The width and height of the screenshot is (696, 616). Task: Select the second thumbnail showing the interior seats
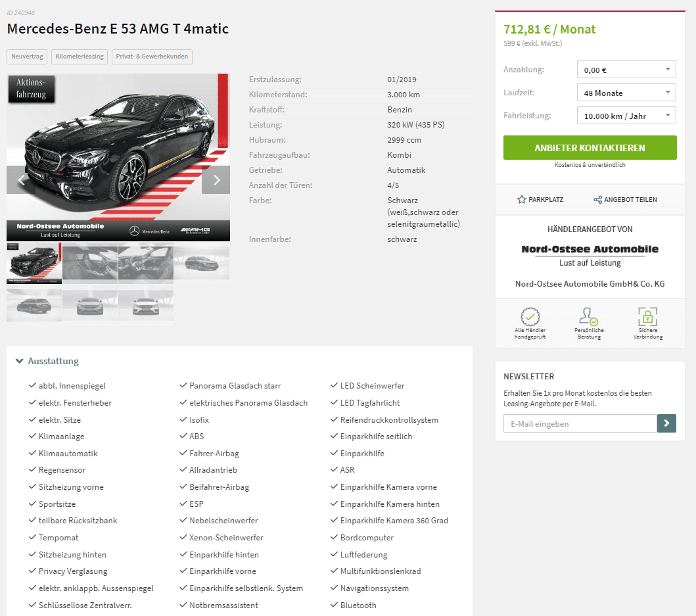point(90,263)
